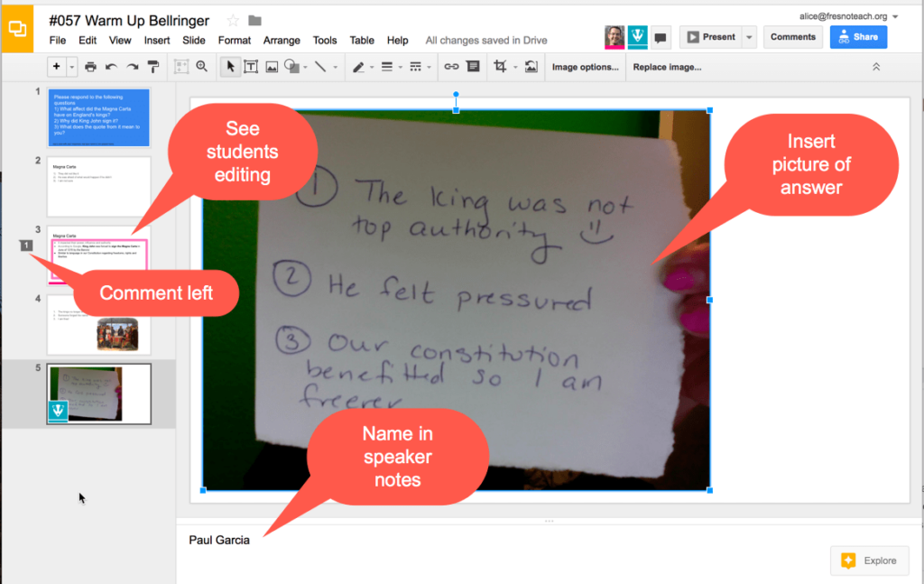The height and width of the screenshot is (584, 924).
Task: Click the Insert comment icon
Action: click(x=474, y=66)
